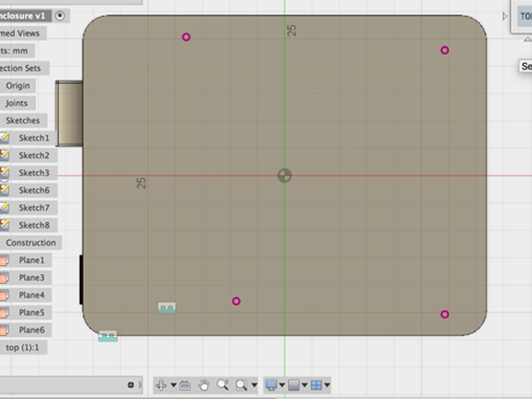Open the Orbit type dropdown arrow
This screenshot has height=399, width=532.
[x=174, y=385]
